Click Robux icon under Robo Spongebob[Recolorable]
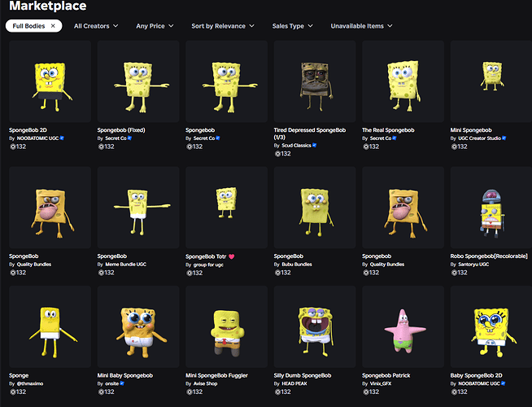This screenshot has width=532, height=407. (454, 273)
